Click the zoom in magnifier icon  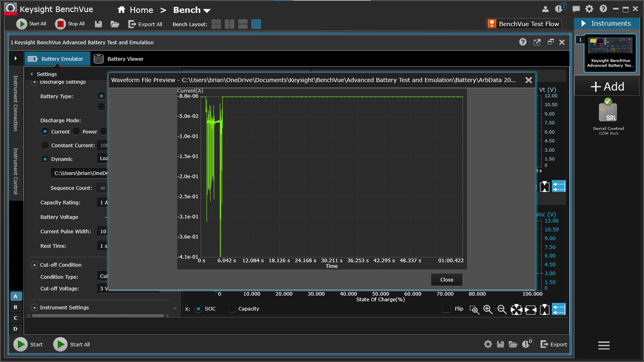point(488,309)
